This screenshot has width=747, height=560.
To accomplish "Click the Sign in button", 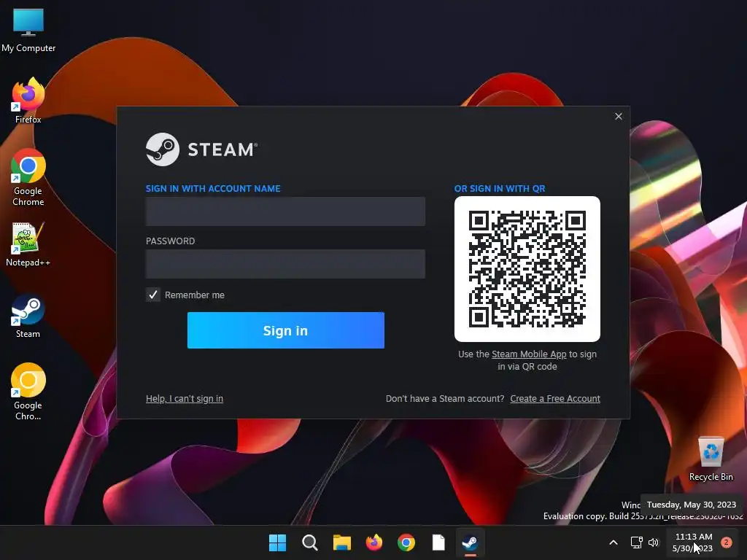I will [x=286, y=330].
